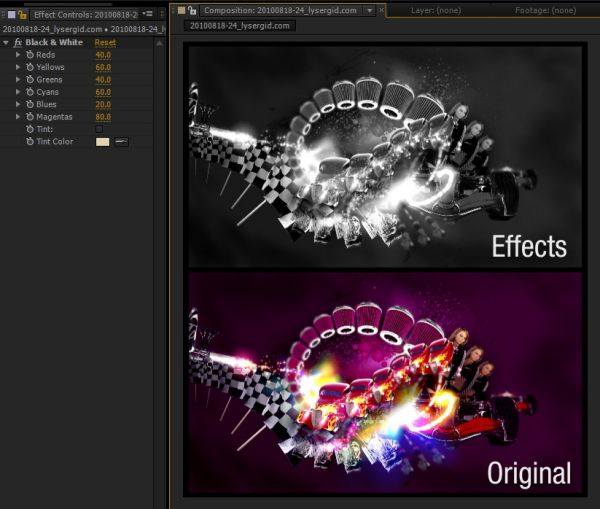The image size is (600, 509).
Task: Toggle the Tint stopwatch keyframe icon
Action: tap(30, 129)
